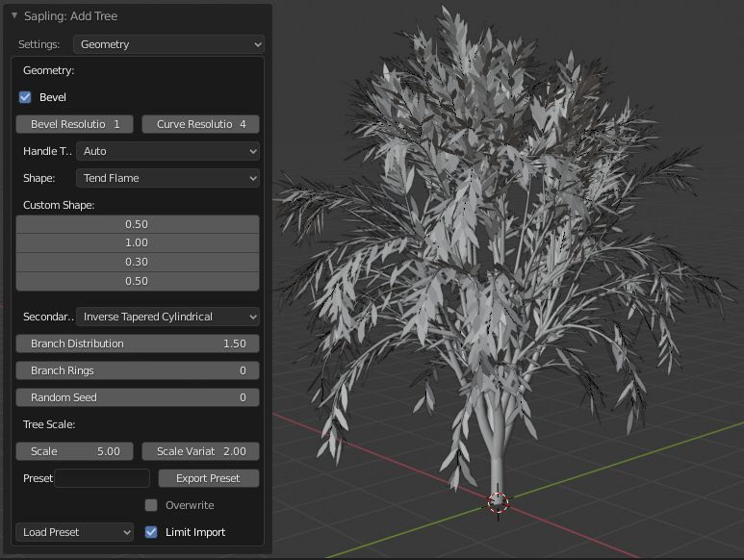
Task: Open Secondary Splits Inverse Tapered Cylindrical dropdown
Action: click(x=168, y=317)
